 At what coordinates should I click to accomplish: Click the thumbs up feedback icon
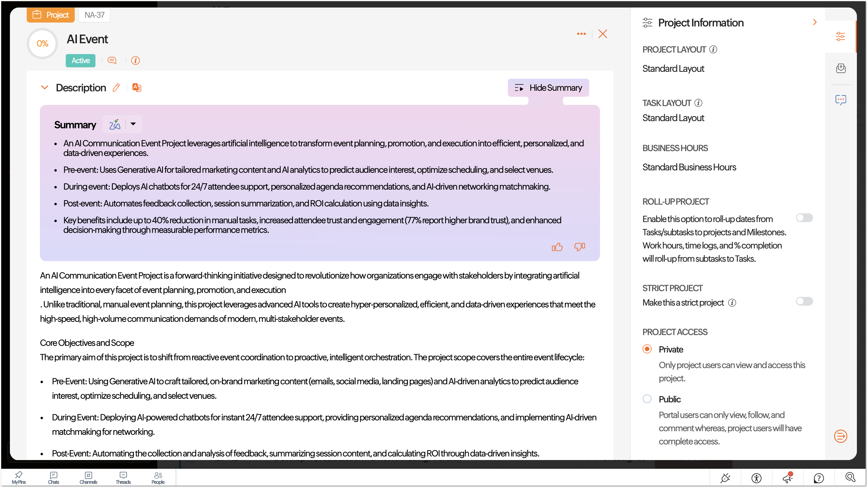557,247
